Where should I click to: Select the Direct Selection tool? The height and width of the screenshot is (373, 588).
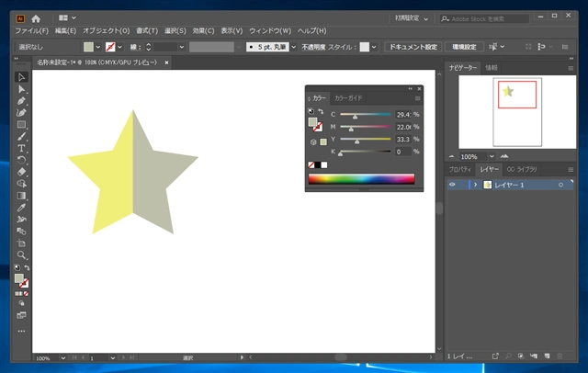pyautogui.click(x=21, y=89)
